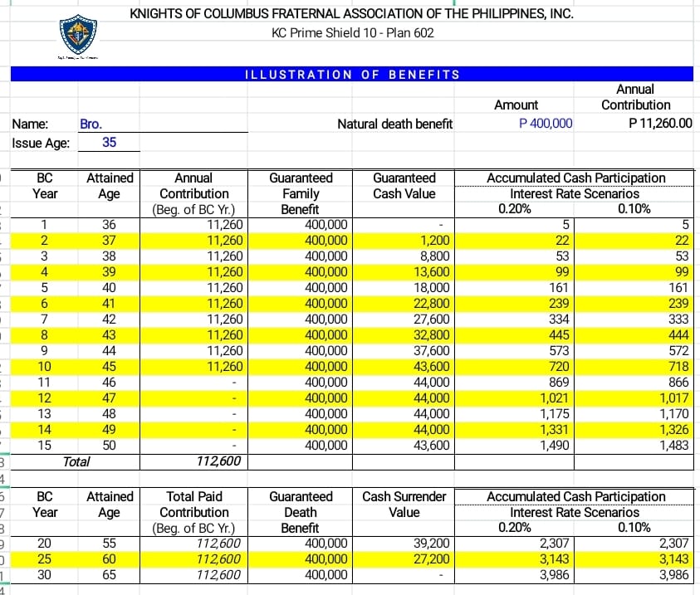
Task: Select the 'P 400,000' amount cell
Action: [546, 124]
